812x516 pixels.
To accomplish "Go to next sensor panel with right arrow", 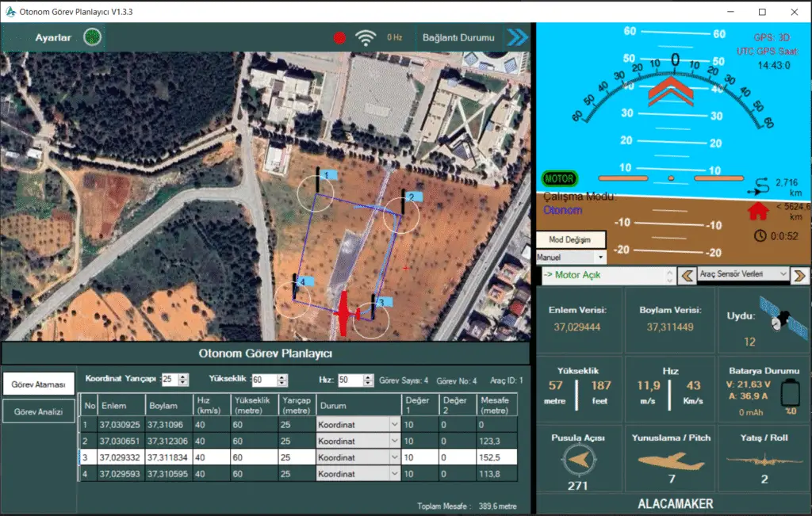I will coord(799,275).
